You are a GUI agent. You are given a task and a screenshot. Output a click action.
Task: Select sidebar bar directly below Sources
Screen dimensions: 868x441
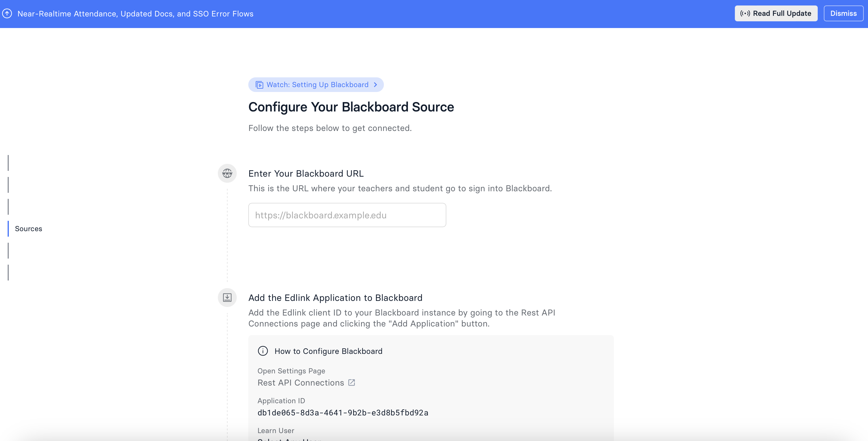(9, 251)
